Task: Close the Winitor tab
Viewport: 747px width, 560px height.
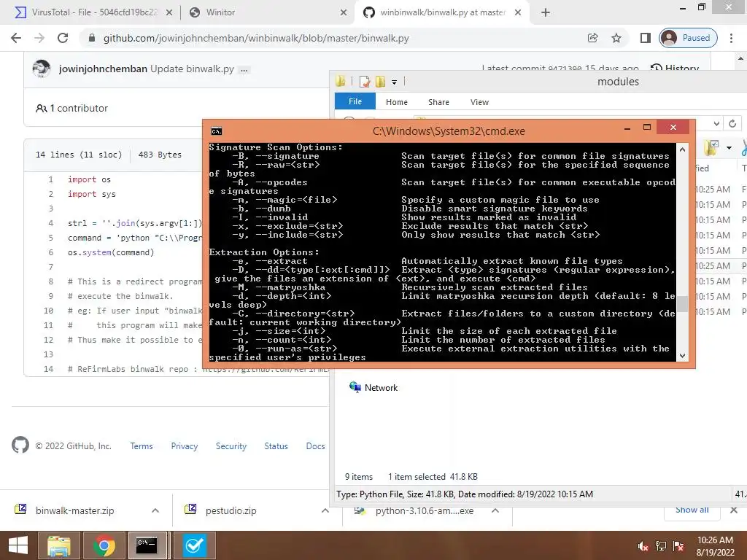Action: [x=344, y=12]
